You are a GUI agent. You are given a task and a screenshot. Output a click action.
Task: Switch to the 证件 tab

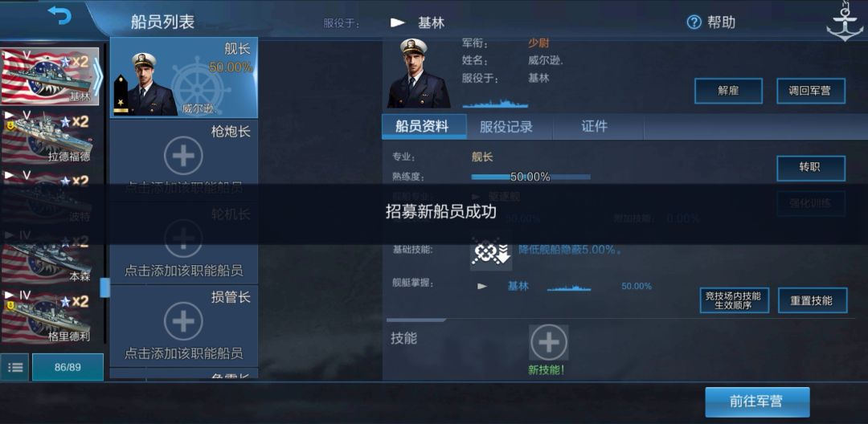tap(595, 127)
